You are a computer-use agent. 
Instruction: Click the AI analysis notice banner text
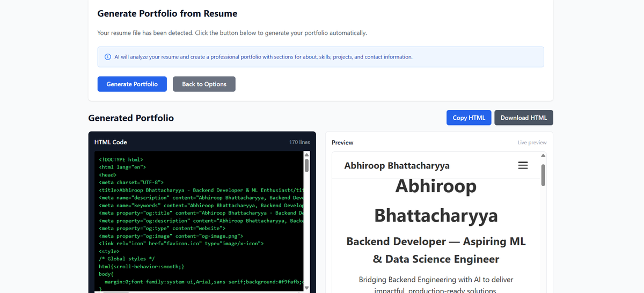click(264, 57)
